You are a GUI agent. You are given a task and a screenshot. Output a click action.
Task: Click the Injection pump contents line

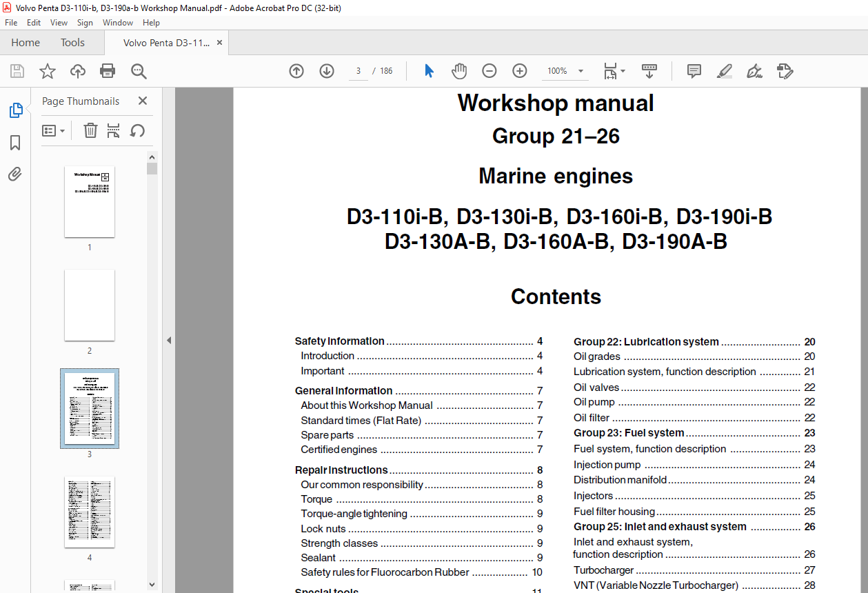[x=694, y=465]
